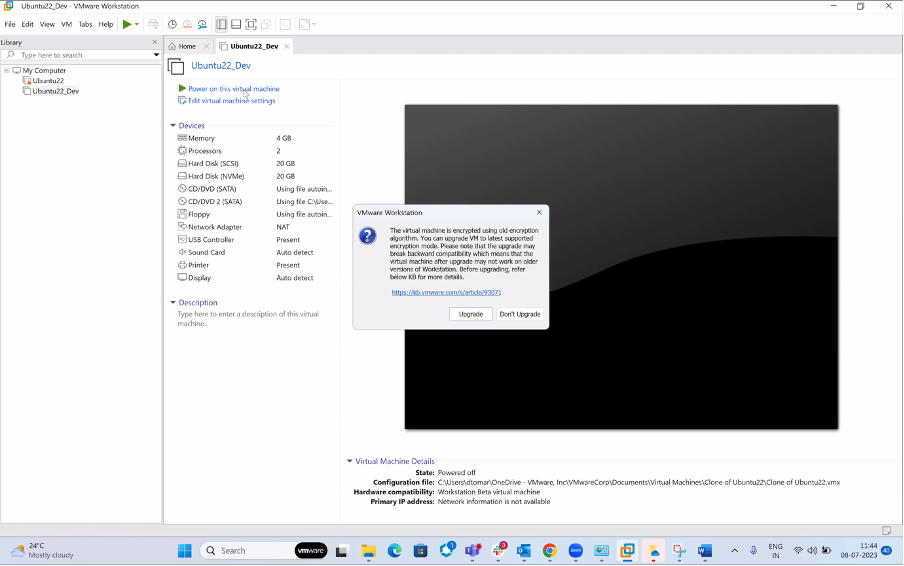904x566 pixels.
Task: Select the Processors device row
Action: coord(255,151)
